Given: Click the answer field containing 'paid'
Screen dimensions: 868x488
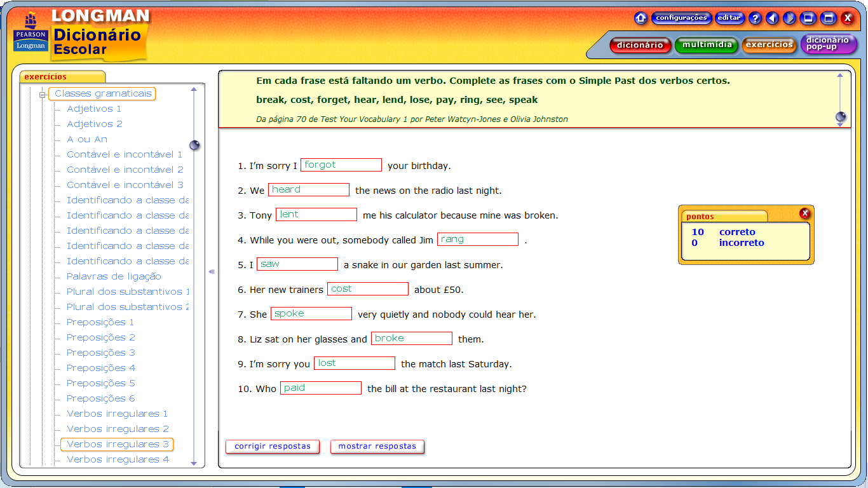Looking at the screenshot, I should click(x=321, y=388).
